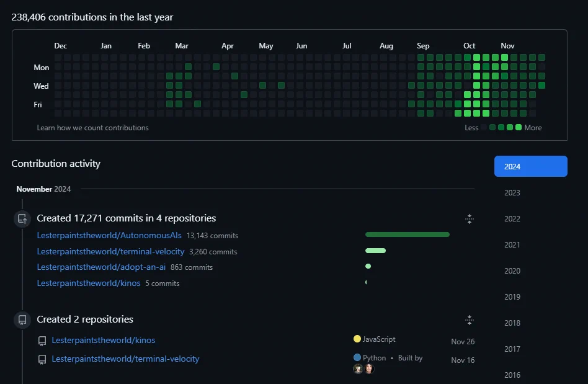Switch to year 2023
The width and height of the screenshot is (588, 384).
pos(512,193)
